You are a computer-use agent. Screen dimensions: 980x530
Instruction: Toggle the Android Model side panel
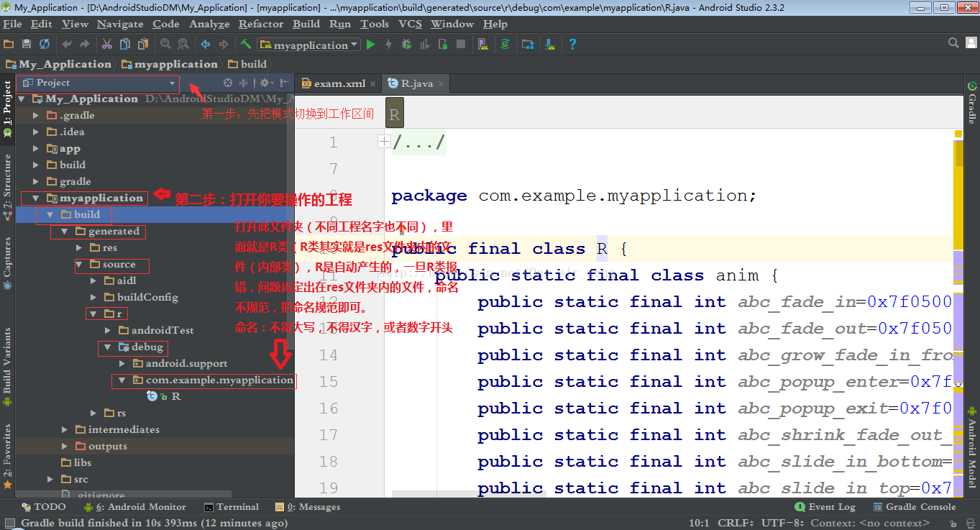coord(972,447)
